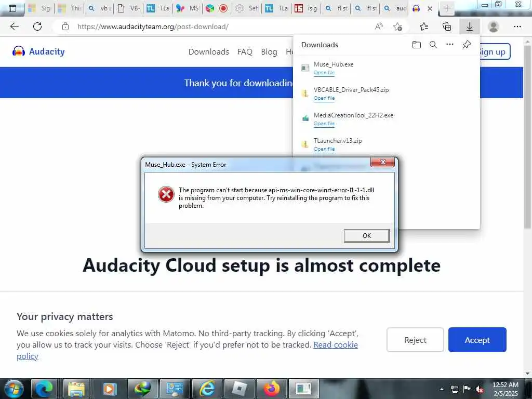Viewport: 532px width, 399px height.
Task: Open the Read cookie policy link
Action: [x=336, y=345]
